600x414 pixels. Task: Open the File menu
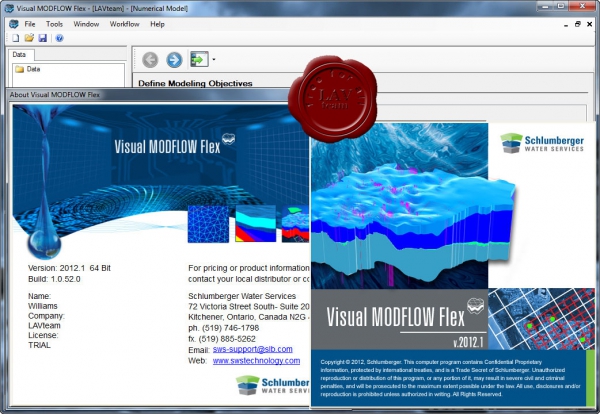tap(30, 24)
